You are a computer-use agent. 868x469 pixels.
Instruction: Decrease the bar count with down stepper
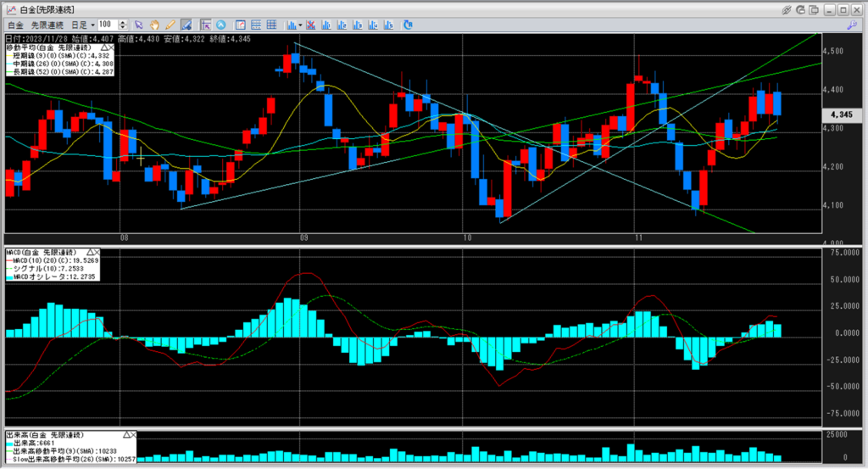[124, 28]
